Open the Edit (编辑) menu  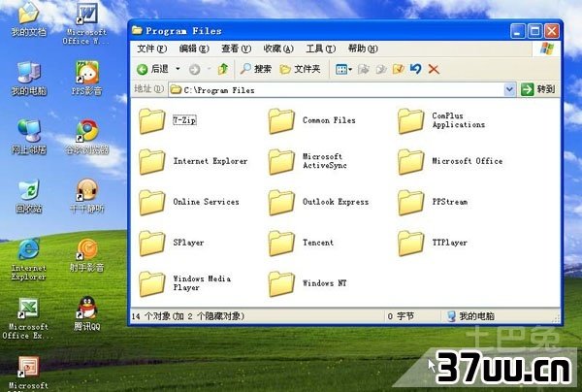194,49
